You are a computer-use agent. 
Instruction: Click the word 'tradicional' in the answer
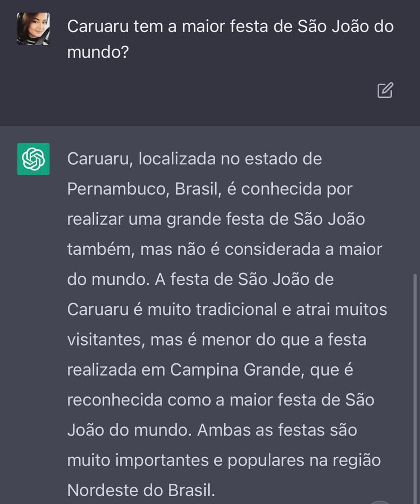pos(236,309)
